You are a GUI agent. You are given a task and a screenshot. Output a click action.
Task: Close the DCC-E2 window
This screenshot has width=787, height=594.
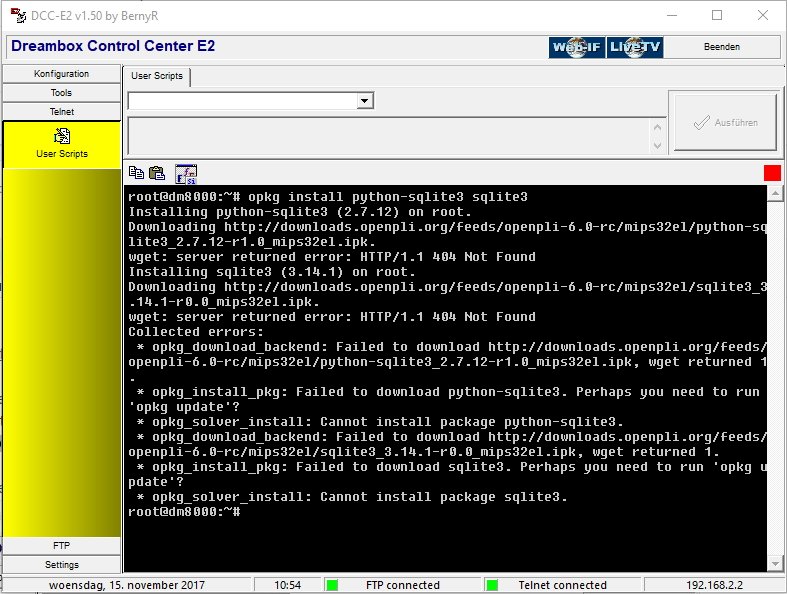tap(763, 16)
